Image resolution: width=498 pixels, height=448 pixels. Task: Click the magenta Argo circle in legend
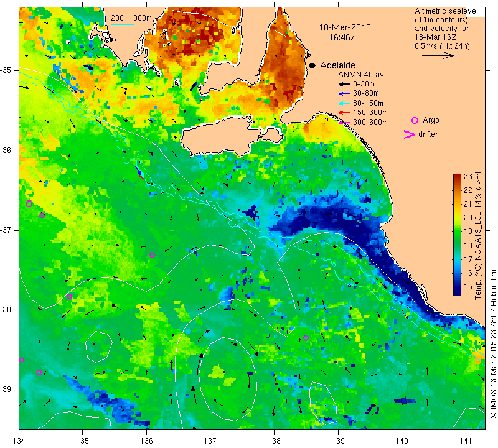415,120
